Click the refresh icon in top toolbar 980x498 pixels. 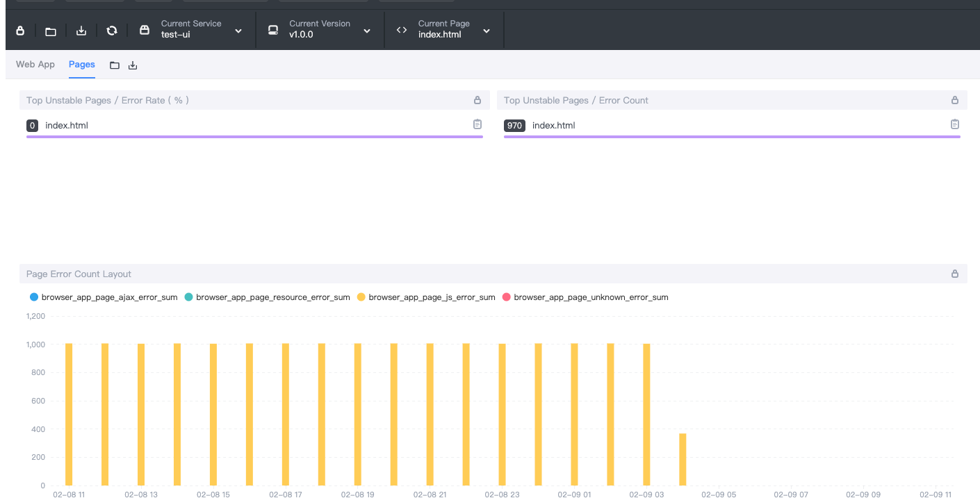pyautogui.click(x=112, y=31)
